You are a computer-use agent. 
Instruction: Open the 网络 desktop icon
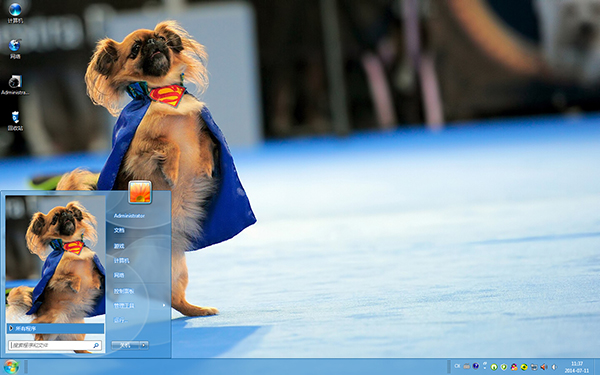click(x=15, y=49)
